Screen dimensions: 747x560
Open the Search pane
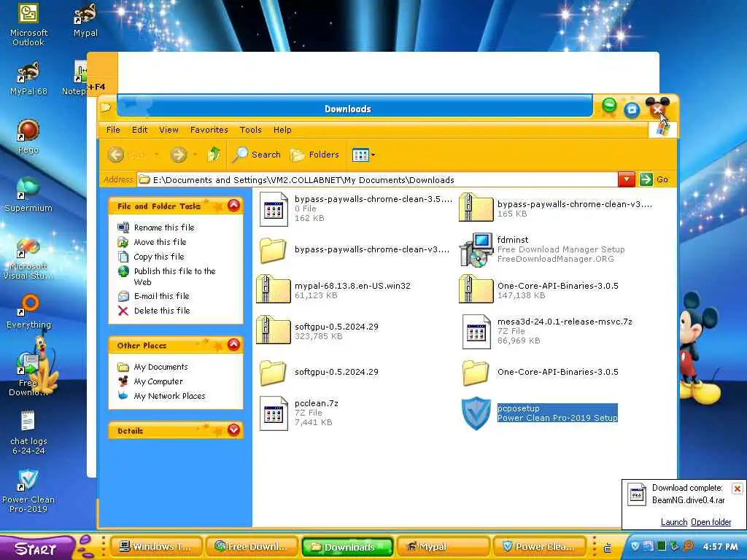(x=256, y=155)
